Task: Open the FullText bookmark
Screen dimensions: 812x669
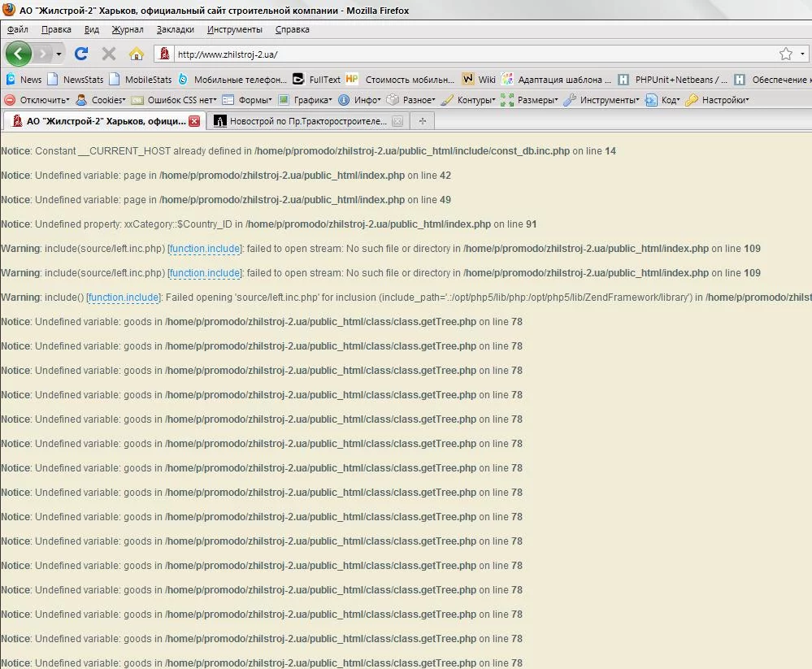Action: point(317,80)
